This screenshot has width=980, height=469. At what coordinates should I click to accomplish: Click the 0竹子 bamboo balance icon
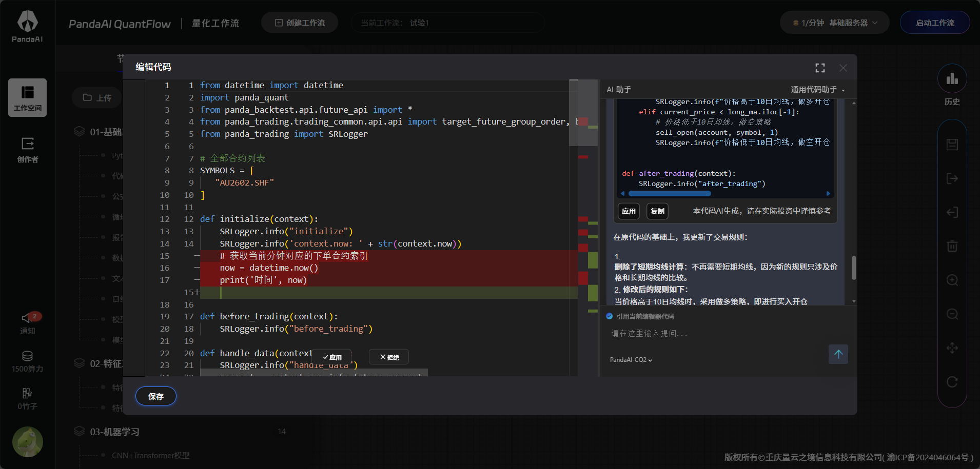click(27, 399)
